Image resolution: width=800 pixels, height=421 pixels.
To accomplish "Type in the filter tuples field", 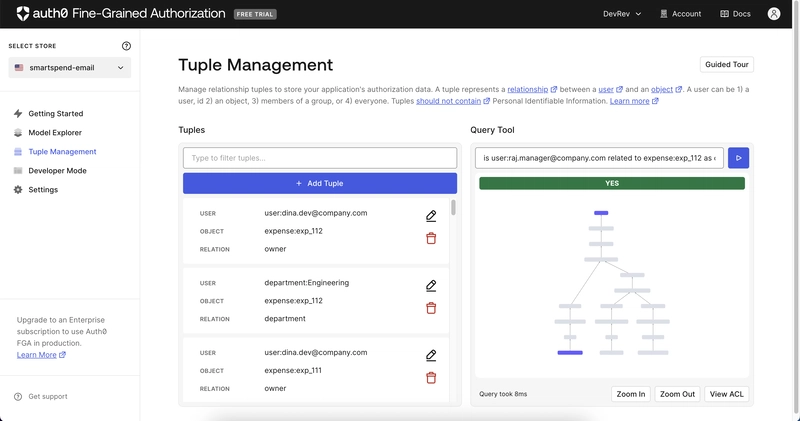I will [x=319, y=158].
